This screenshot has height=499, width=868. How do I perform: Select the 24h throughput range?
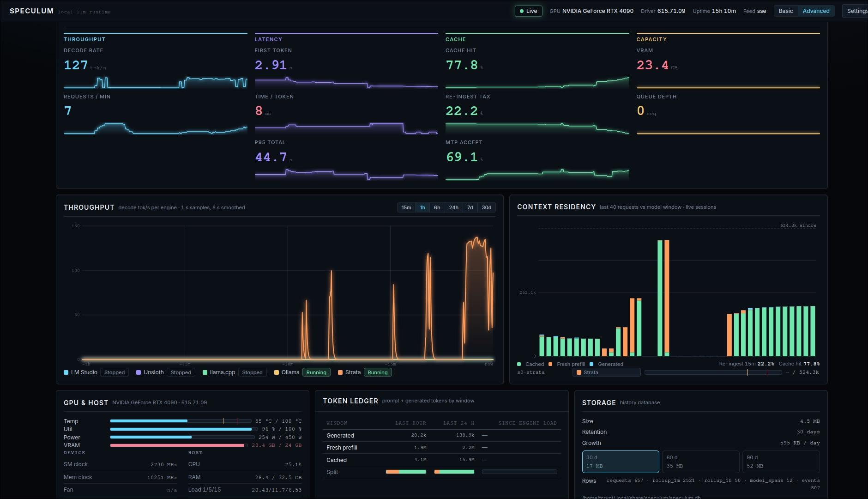click(x=454, y=207)
